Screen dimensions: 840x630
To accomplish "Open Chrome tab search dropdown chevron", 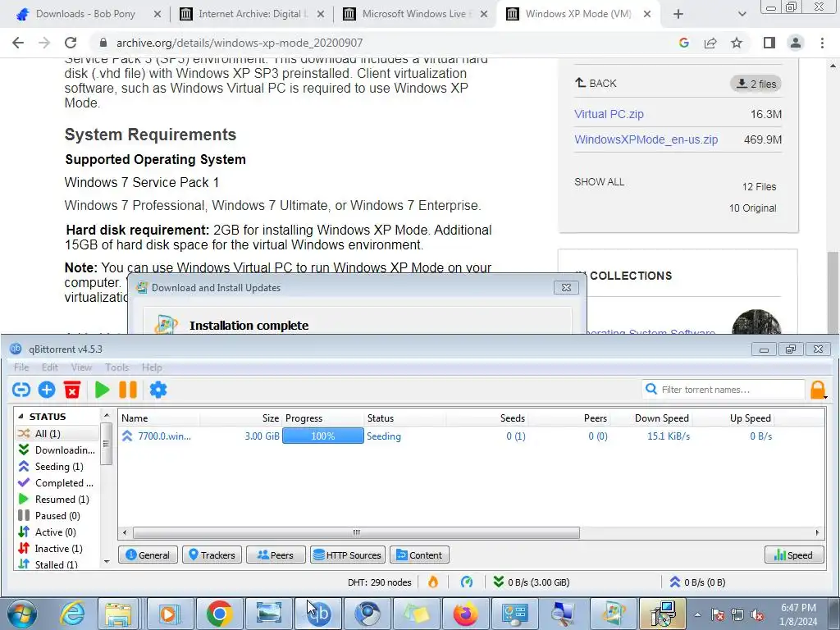I will 742,14.
